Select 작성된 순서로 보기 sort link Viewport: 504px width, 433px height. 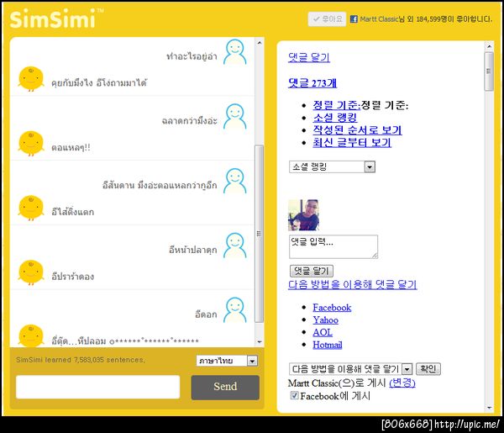coord(357,130)
